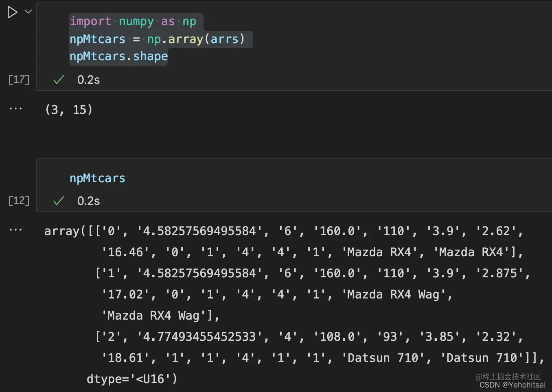Viewport: 552px width, 392px height.
Task: Open run options dropdown arrow
Action: pyautogui.click(x=28, y=12)
